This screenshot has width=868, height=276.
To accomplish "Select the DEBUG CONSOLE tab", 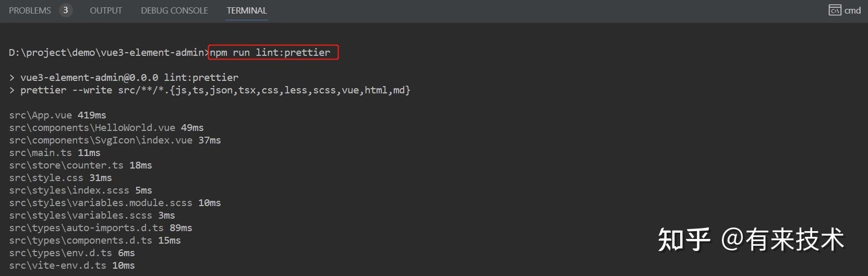I will tap(174, 10).
